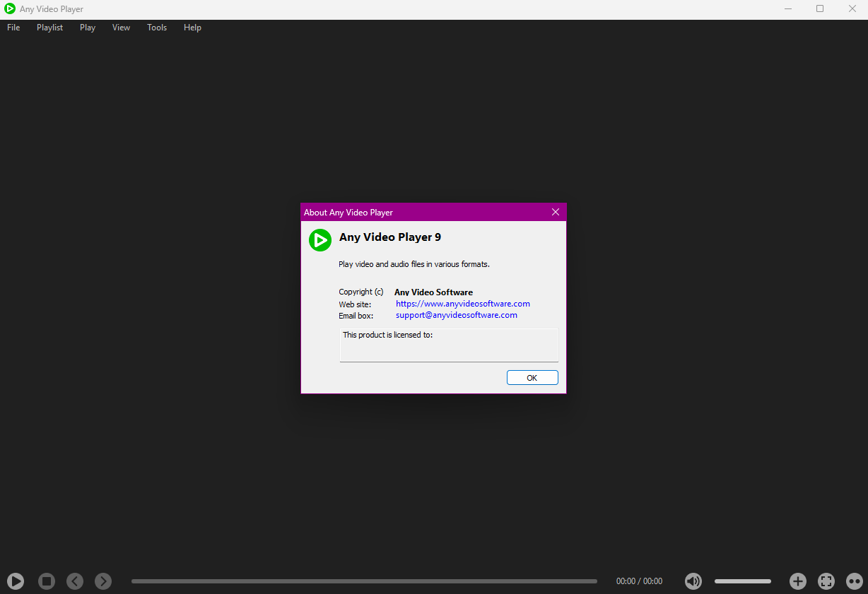868x594 pixels.
Task: Click the 'Any Video Player 9' heading
Action: pos(390,237)
